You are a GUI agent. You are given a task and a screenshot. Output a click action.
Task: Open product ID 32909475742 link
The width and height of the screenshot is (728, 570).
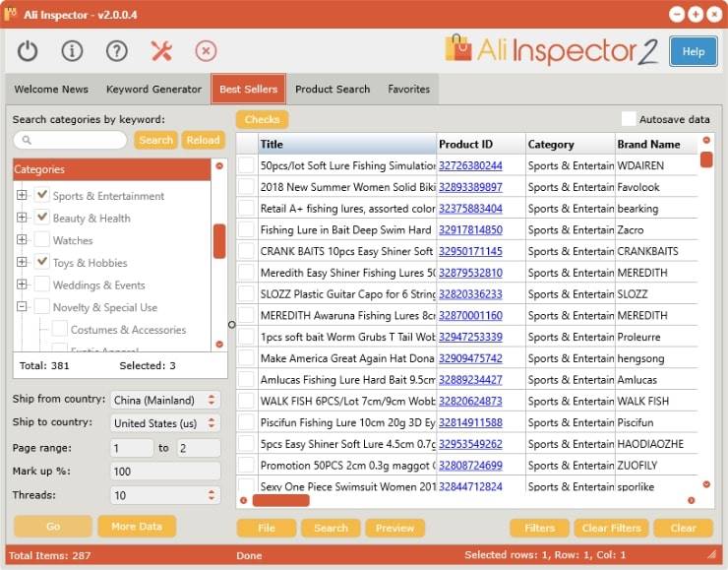470,358
